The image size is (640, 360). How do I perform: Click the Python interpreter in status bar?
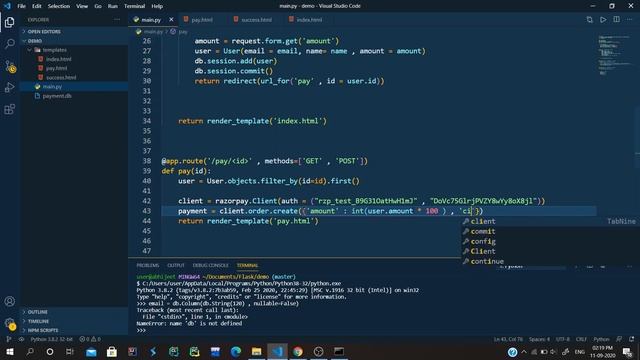(x=51, y=339)
